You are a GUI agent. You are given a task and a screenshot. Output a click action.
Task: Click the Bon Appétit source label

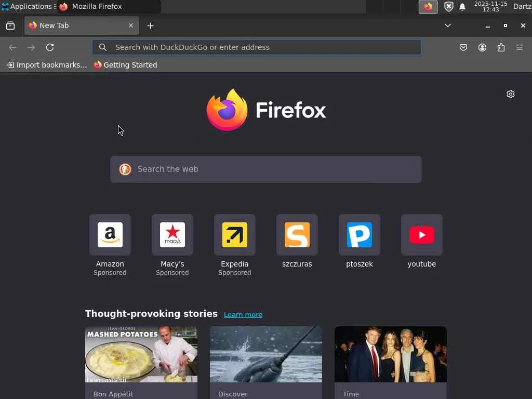coord(113,394)
